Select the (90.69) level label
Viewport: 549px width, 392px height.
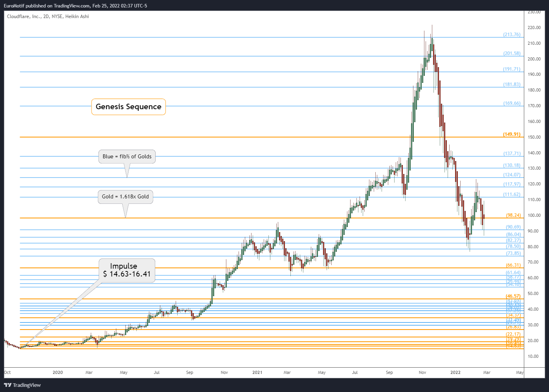pyautogui.click(x=513, y=227)
